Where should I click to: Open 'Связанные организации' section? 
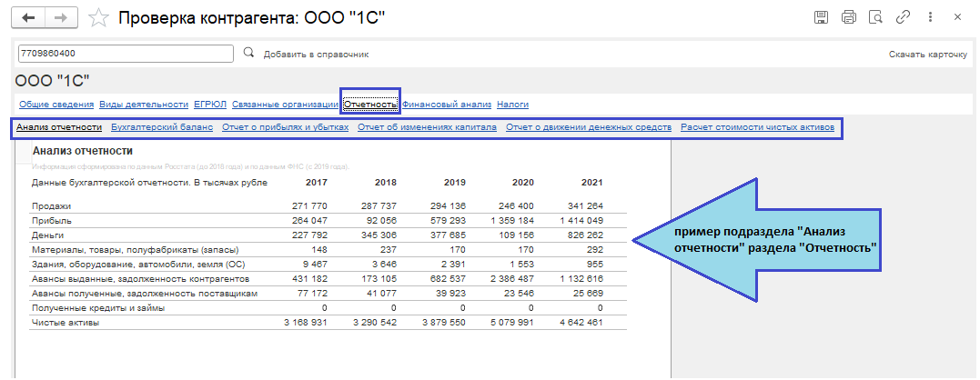pos(285,105)
